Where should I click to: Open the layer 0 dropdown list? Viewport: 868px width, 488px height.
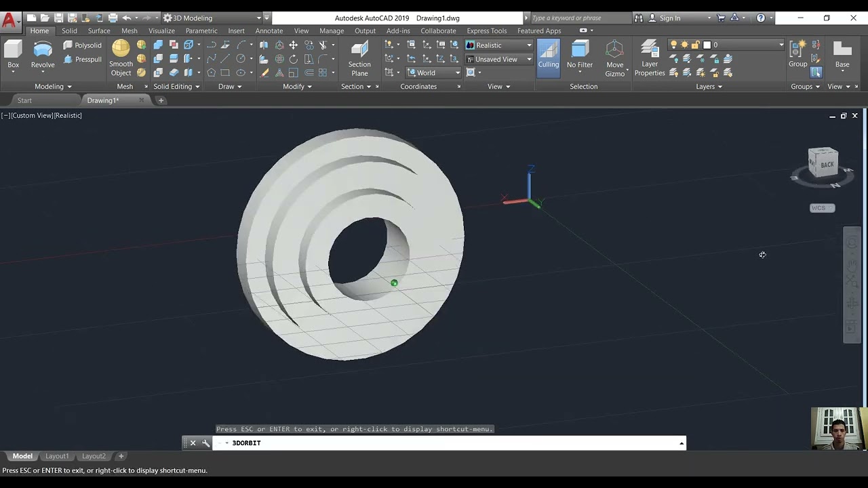(x=781, y=45)
